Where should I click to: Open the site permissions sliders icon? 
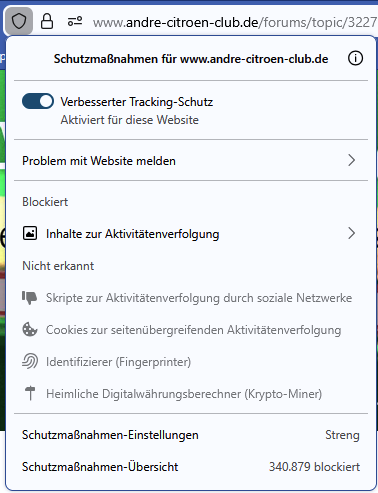pyautogui.click(x=75, y=22)
